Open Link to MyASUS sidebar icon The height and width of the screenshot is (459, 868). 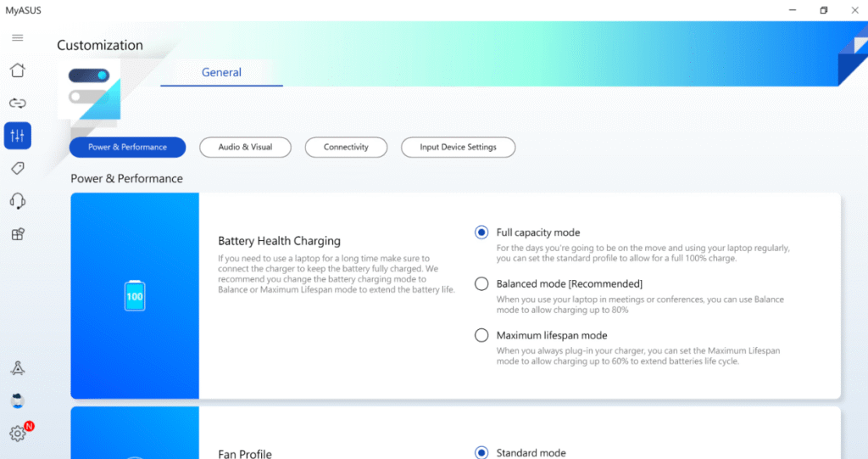18,104
